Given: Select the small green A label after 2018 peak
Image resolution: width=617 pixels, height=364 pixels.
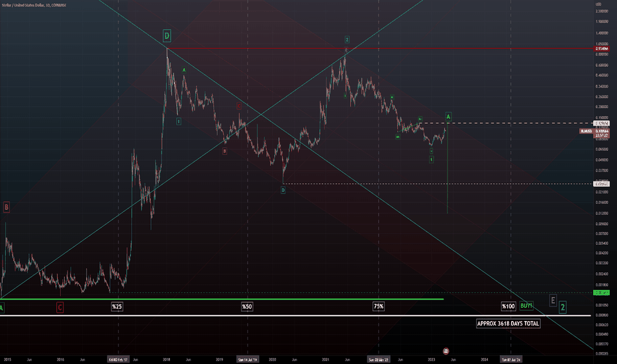Looking at the screenshot, I should pos(184,70).
